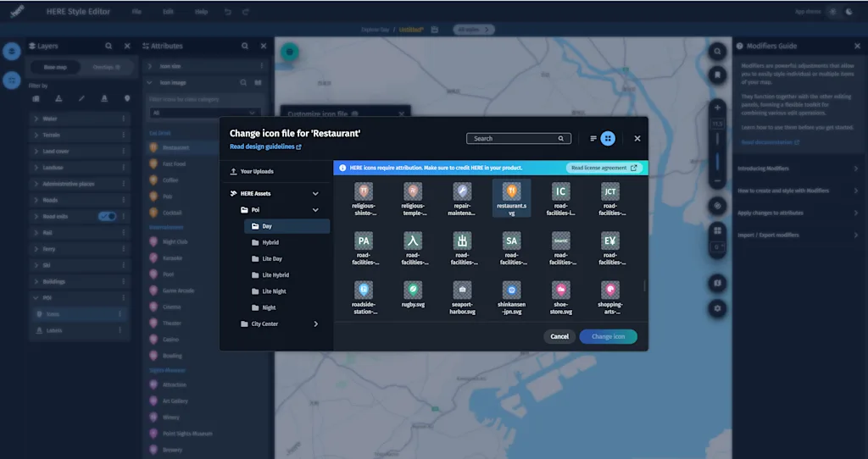The width and height of the screenshot is (868, 459).
Task: Select the shopping-arts icon
Action: coord(610,290)
